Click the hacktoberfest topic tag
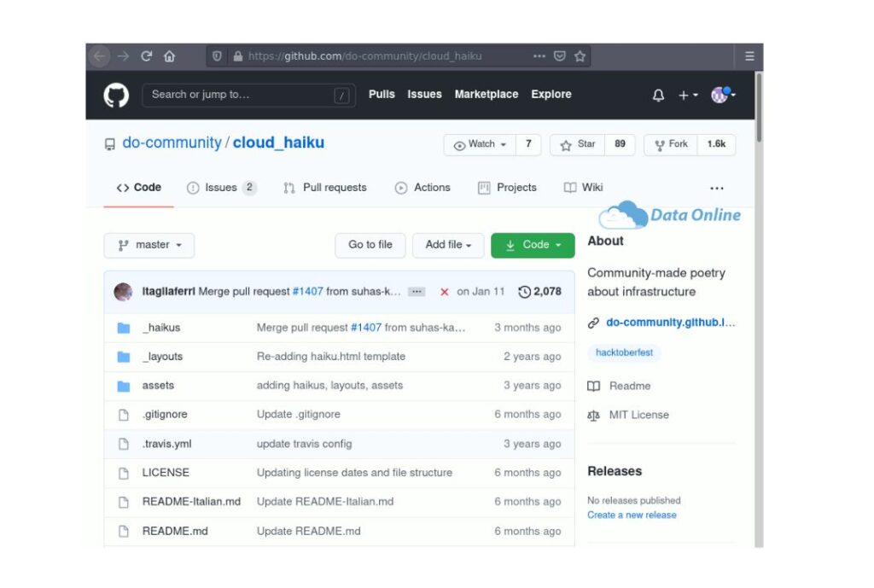Viewport: 874px width, 588px height. [624, 352]
